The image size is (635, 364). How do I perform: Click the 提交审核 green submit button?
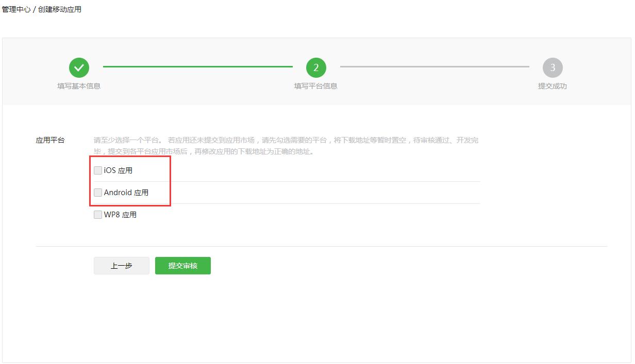(182, 266)
